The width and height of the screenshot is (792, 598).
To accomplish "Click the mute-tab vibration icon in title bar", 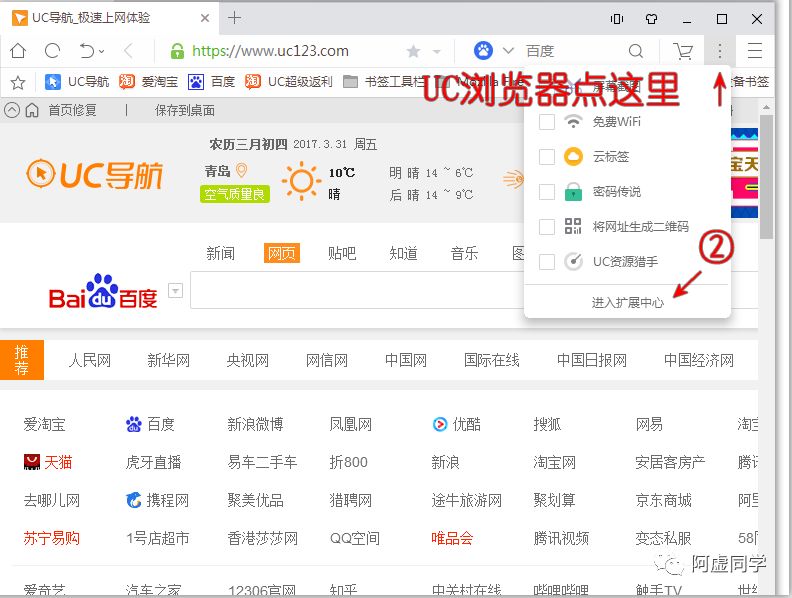I will [617, 19].
